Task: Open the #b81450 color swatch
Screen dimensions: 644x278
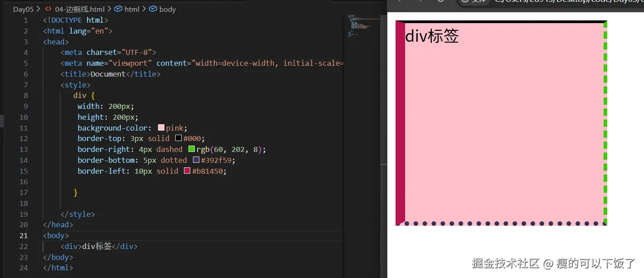Action: [x=187, y=171]
